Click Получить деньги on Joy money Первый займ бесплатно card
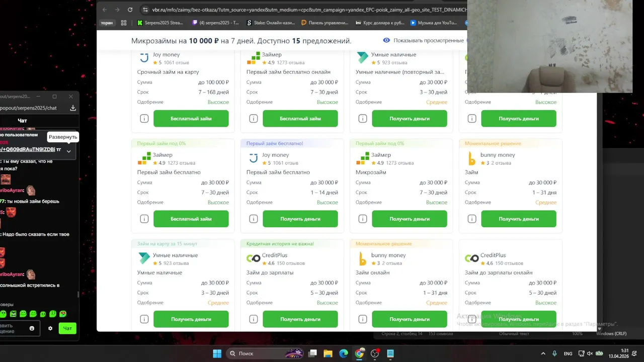The height and width of the screenshot is (362, 644). [x=300, y=219]
